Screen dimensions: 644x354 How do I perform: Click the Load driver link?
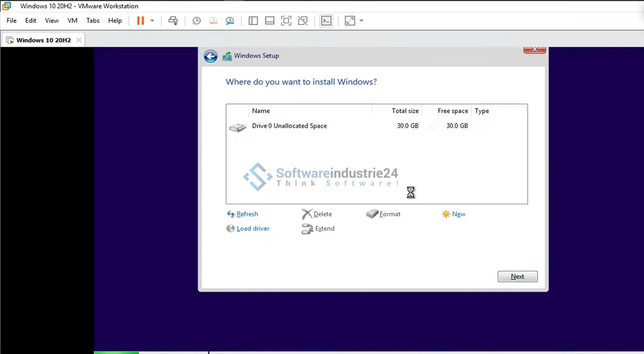pyautogui.click(x=252, y=229)
